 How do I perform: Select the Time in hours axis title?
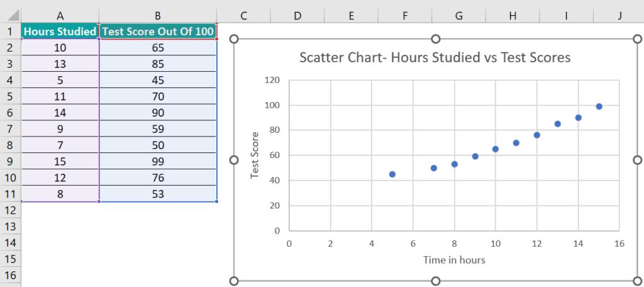(x=454, y=260)
